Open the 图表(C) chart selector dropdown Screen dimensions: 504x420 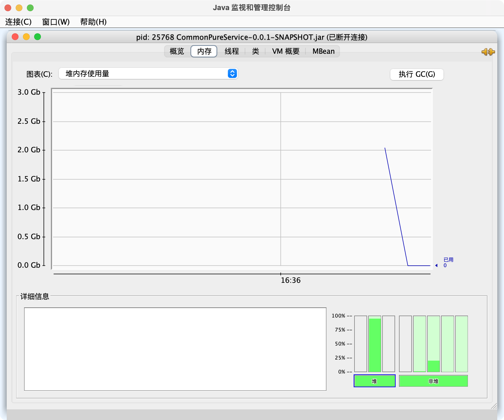148,74
